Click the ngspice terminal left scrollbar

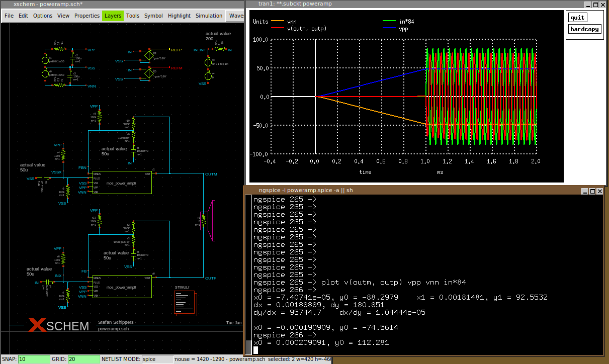click(248, 271)
